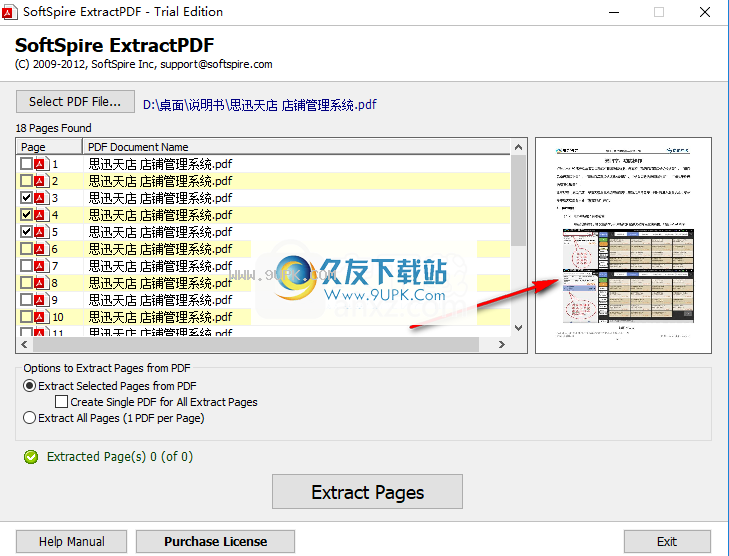Click the PDF icon of page 8
This screenshot has height=556, width=729.
tap(41, 283)
